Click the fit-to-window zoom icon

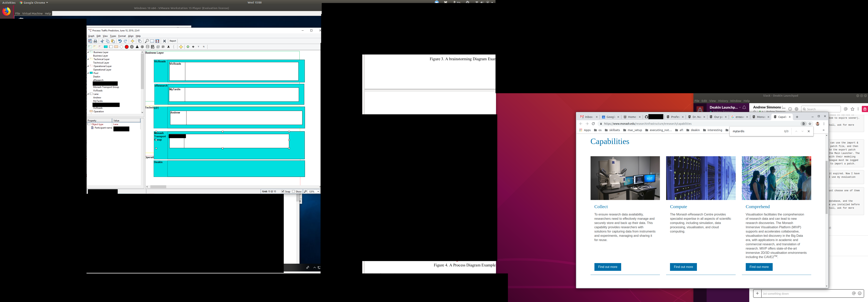[x=157, y=41]
